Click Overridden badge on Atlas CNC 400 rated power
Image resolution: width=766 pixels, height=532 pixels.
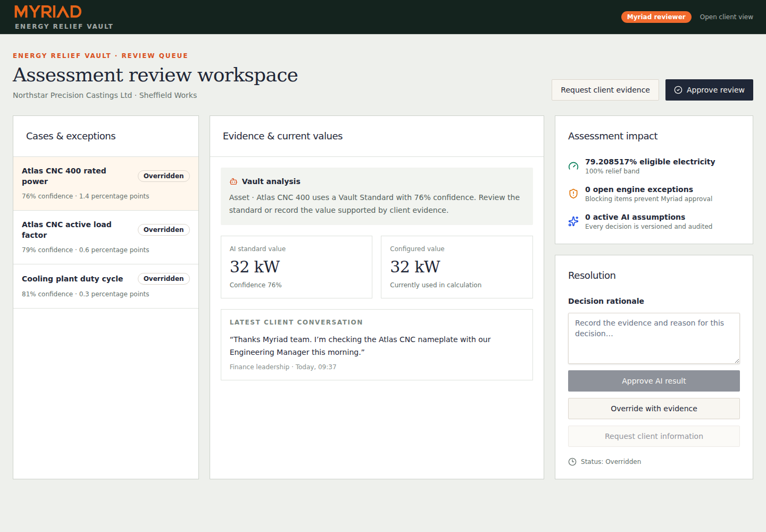point(164,176)
